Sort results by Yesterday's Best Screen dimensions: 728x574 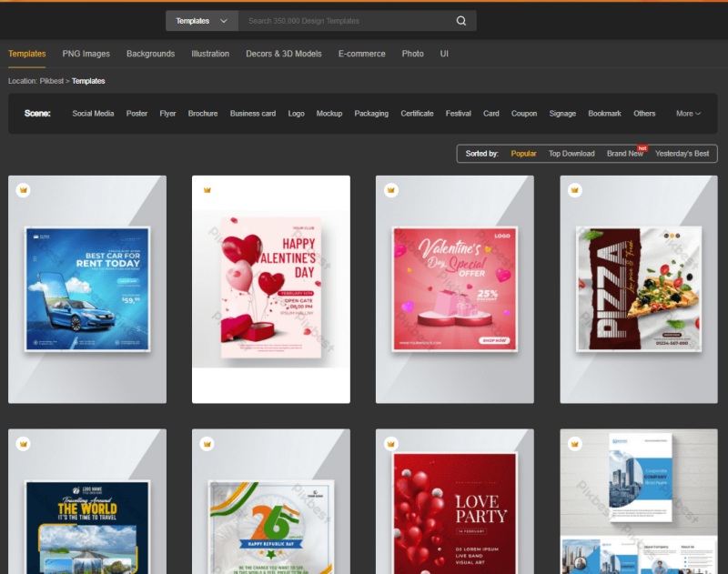[682, 154]
